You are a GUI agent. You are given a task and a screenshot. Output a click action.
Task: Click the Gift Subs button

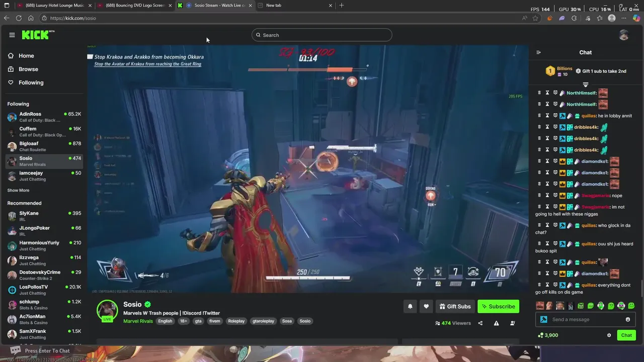click(x=455, y=306)
